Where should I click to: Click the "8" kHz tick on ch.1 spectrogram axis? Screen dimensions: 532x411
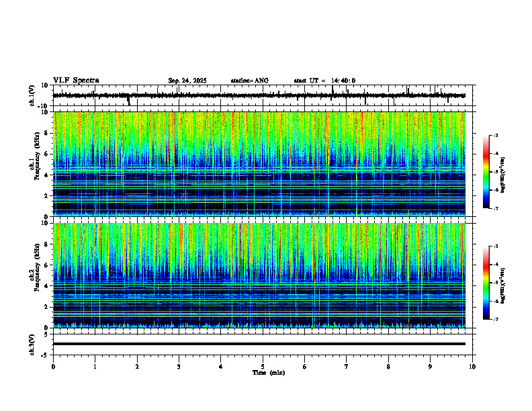47,133
